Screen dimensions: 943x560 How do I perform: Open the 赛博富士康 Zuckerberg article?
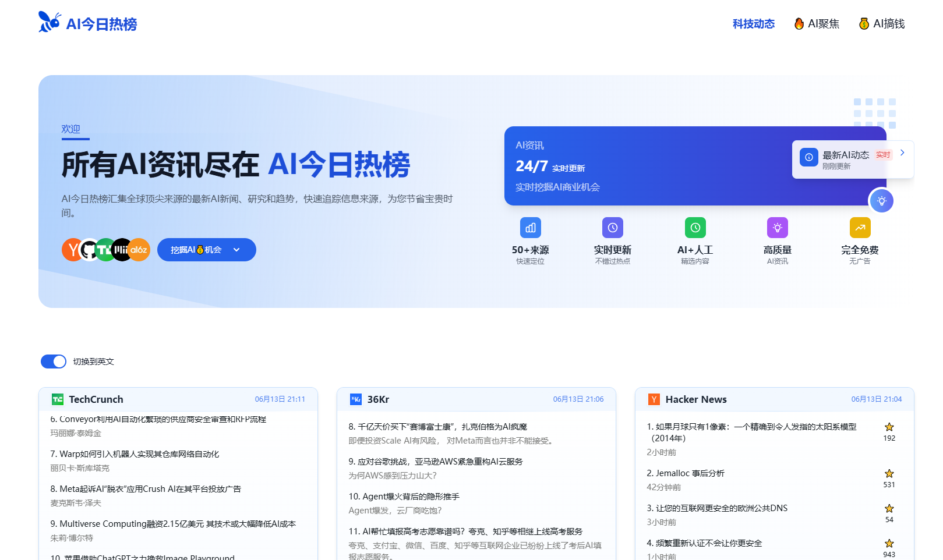[438, 427]
